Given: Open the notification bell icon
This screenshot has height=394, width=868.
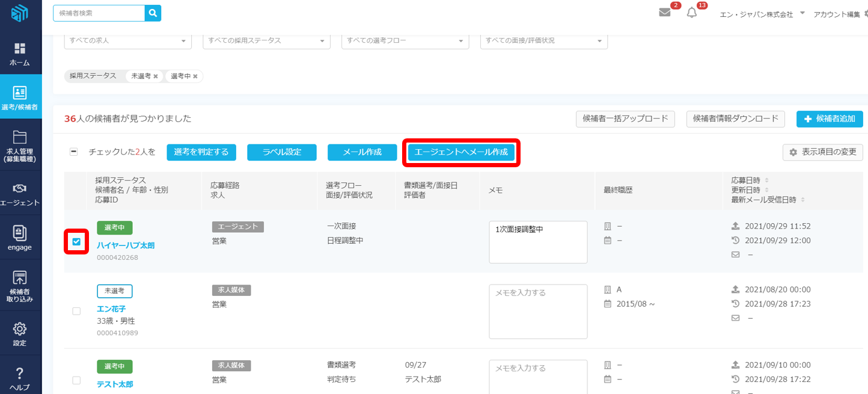Looking at the screenshot, I should (692, 13).
